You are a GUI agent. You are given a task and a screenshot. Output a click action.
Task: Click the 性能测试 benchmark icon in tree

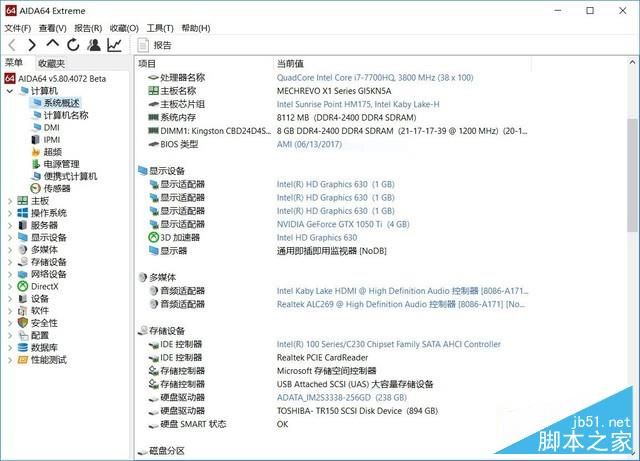tap(23, 360)
